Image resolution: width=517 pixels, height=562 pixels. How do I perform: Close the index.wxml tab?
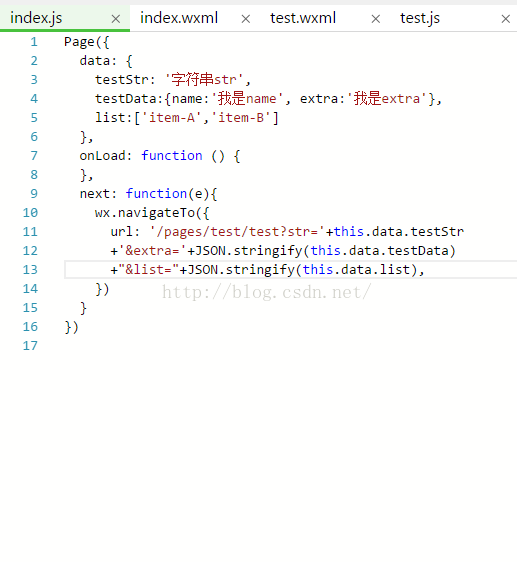[x=246, y=19]
